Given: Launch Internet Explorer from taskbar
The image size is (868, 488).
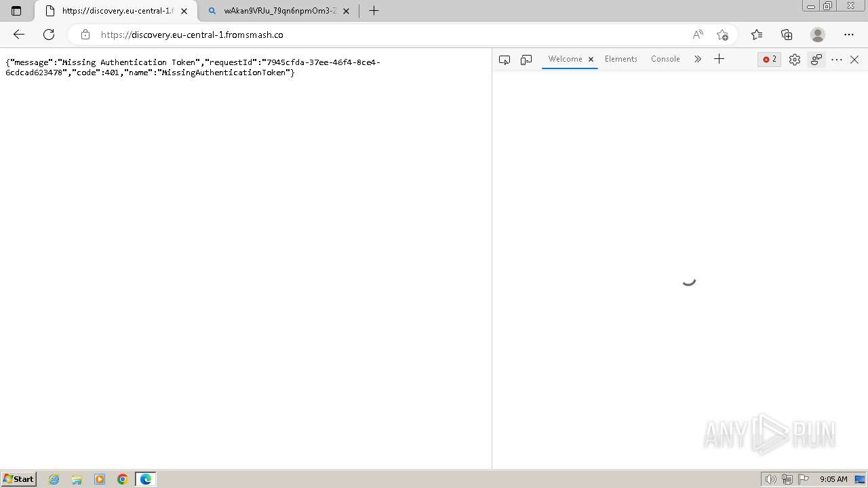Looking at the screenshot, I should tap(54, 479).
